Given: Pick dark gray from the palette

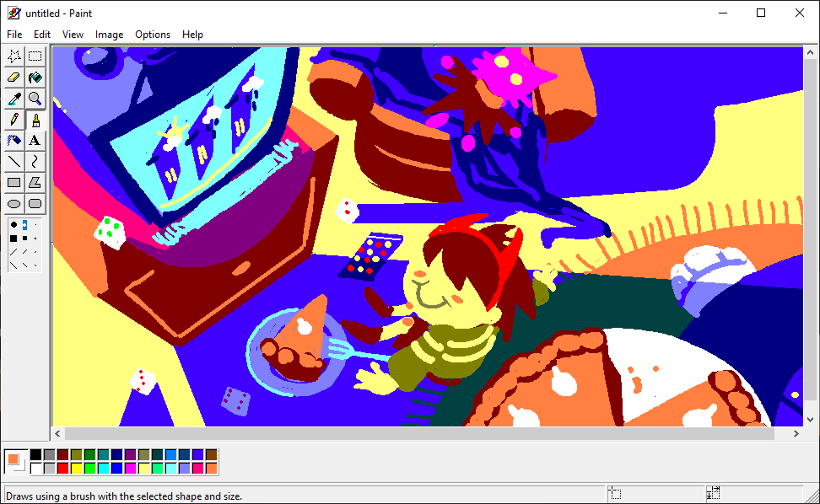Looking at the screenshot, I should point(49,455).
